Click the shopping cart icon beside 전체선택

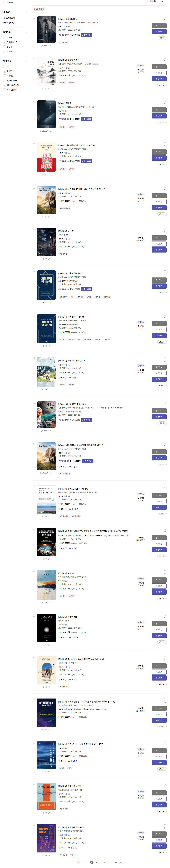click(162, 2)
